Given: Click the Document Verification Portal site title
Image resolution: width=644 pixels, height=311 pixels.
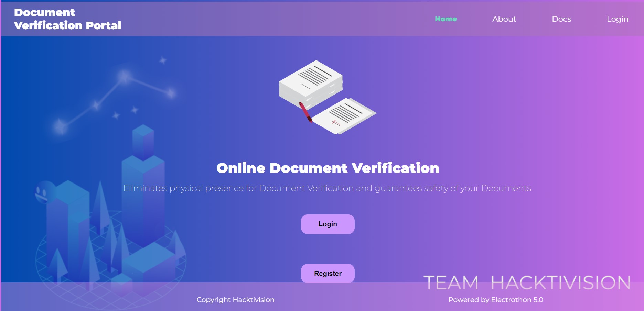Looking at the screenshot, I should (67, 19).
